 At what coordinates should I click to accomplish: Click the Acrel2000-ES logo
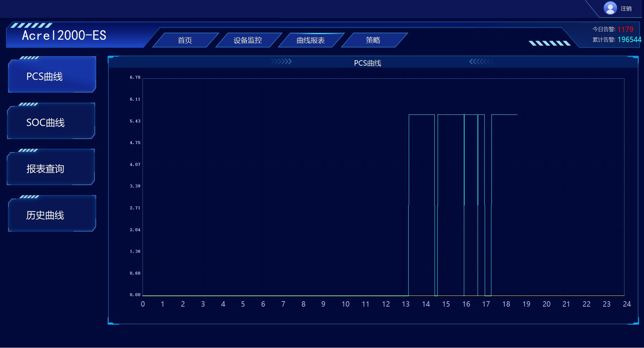click(x=64, y=36)
